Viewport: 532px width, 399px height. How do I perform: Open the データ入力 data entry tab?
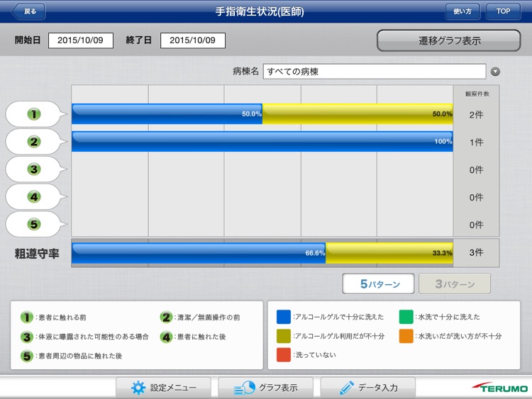[x=368, y=388]
